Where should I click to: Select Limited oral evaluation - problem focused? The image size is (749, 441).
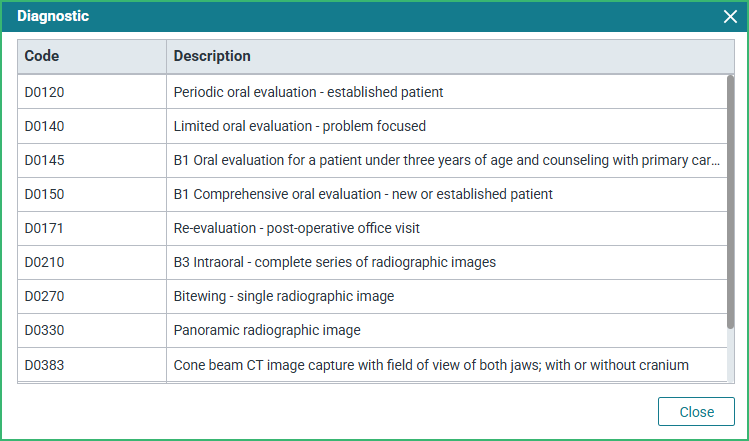point(300,126)
